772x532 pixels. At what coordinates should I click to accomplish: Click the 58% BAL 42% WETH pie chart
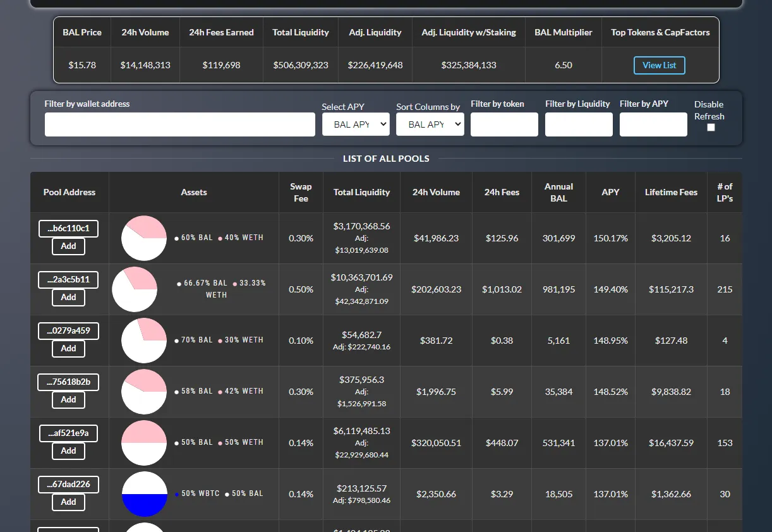[x=144, y=392]
